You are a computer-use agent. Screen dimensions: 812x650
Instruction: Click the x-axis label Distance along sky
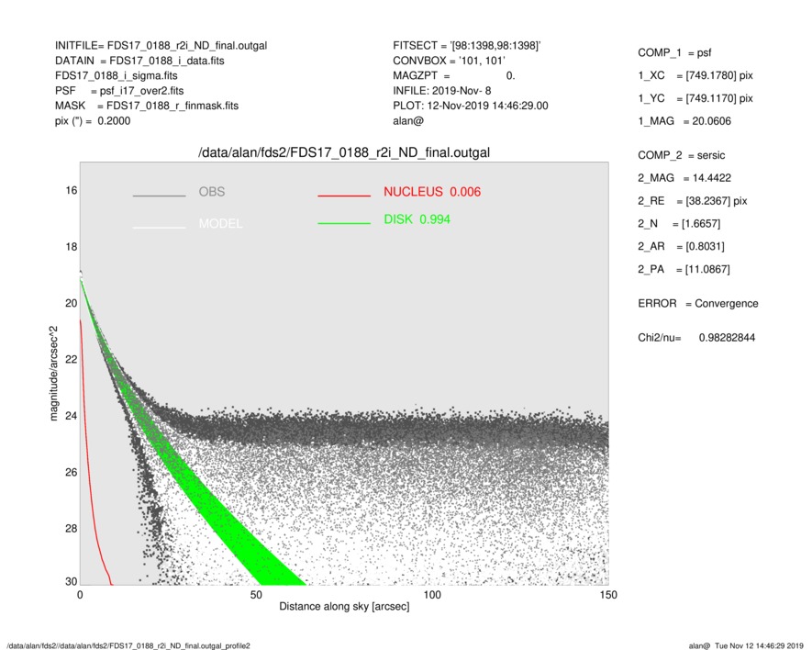click(x=344, y=607)
